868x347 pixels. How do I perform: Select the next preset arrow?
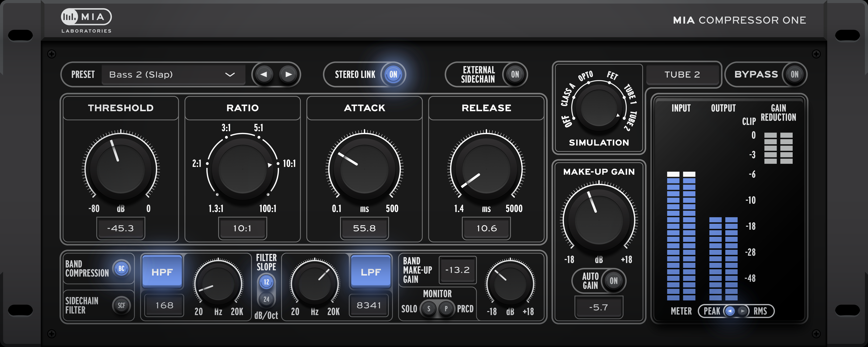(288, 74)
